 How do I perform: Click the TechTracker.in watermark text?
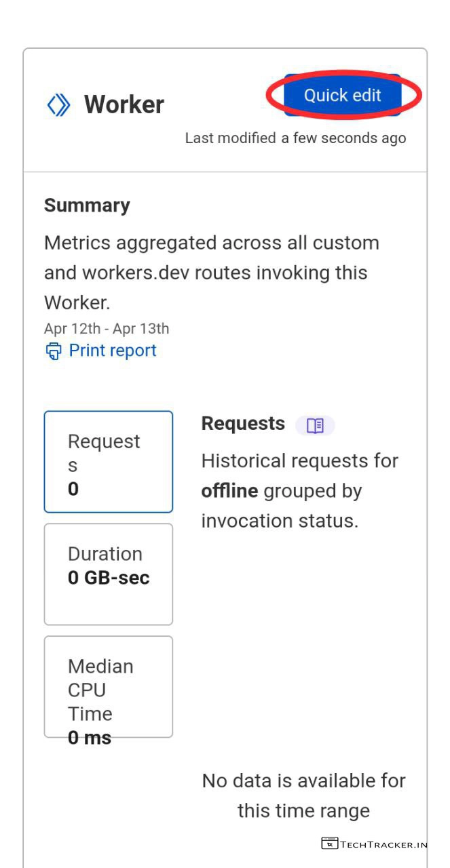[x=383, y=844]
